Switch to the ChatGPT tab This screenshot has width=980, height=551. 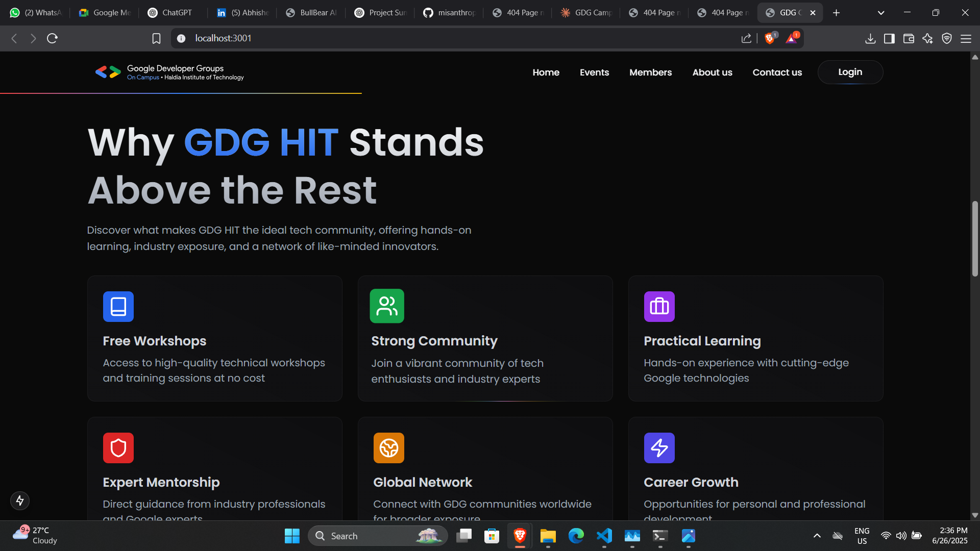point(173,13)
